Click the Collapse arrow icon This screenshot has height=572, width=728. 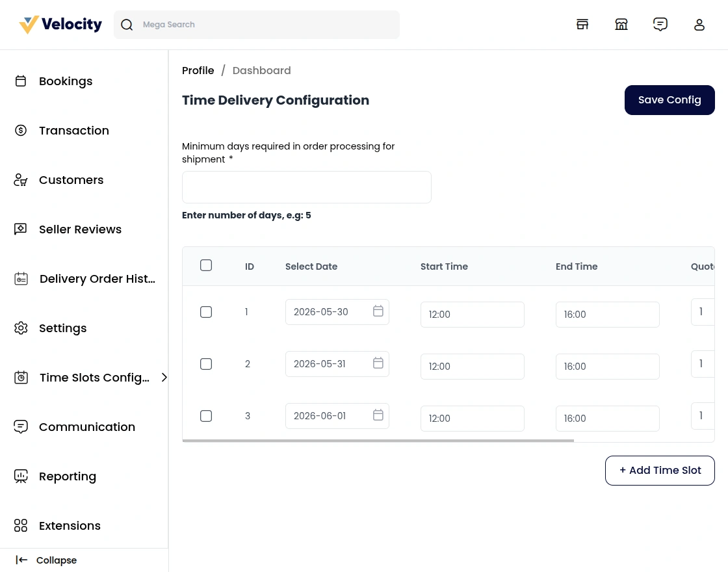[x=22, y=560]
